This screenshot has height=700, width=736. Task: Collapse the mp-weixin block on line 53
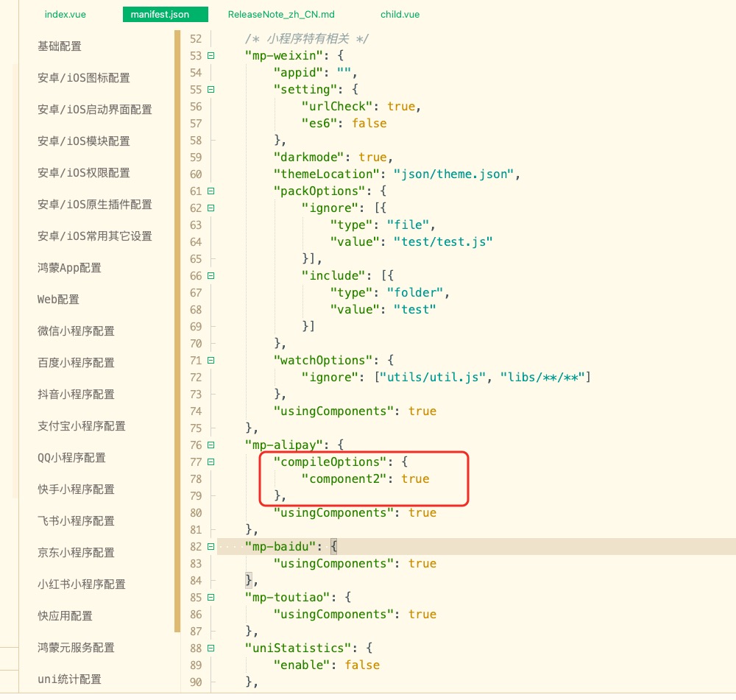[x=211, y=56]
